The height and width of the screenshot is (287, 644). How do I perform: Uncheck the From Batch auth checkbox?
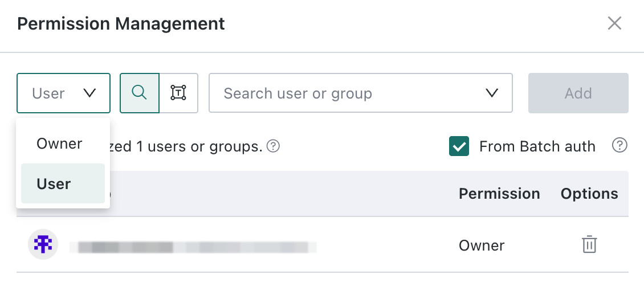pyautogui.click(x=459, y=146)
